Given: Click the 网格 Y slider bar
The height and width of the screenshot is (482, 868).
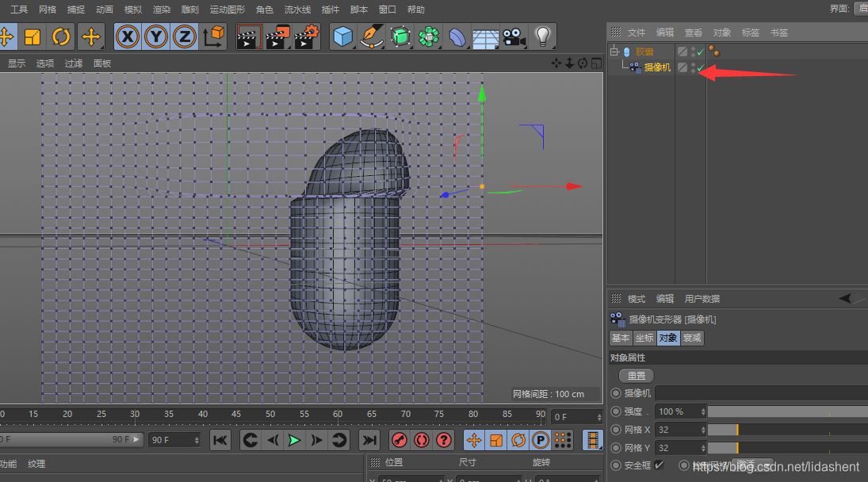Looking at the screenshot, I should click(x=786, y=448).
